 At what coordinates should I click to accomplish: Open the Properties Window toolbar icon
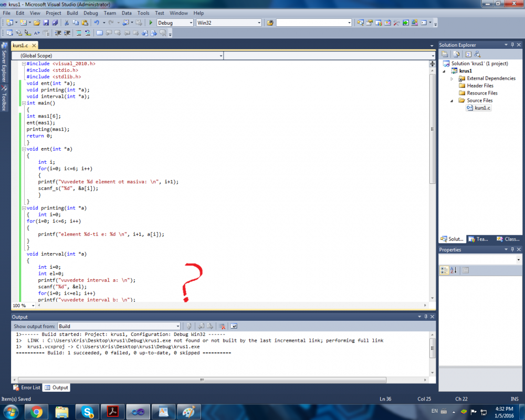coord(369,23)
